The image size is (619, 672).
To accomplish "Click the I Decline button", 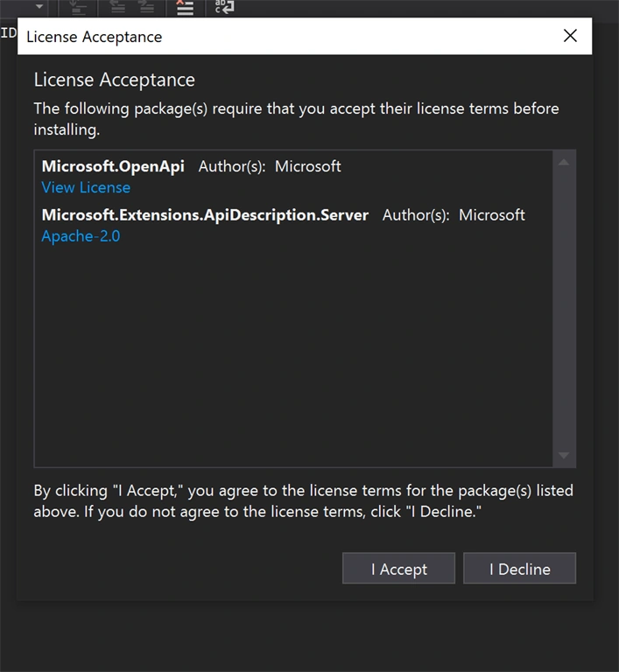I will (x=519, y=568).
